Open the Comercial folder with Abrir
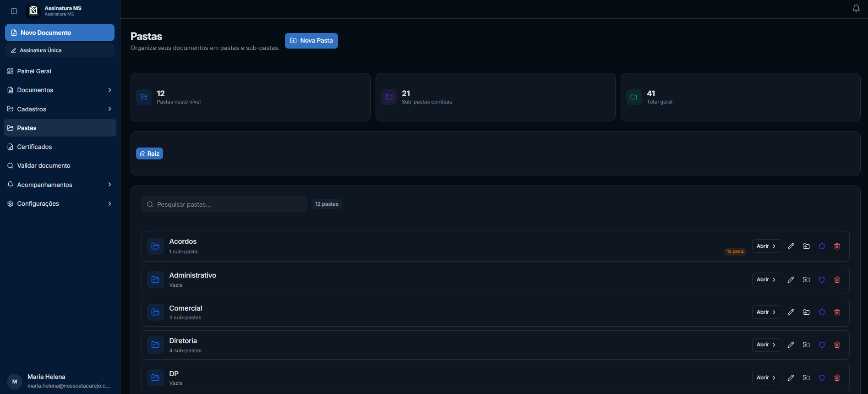The width and height of the screenshot is (868, 394). tap(767, 312)
